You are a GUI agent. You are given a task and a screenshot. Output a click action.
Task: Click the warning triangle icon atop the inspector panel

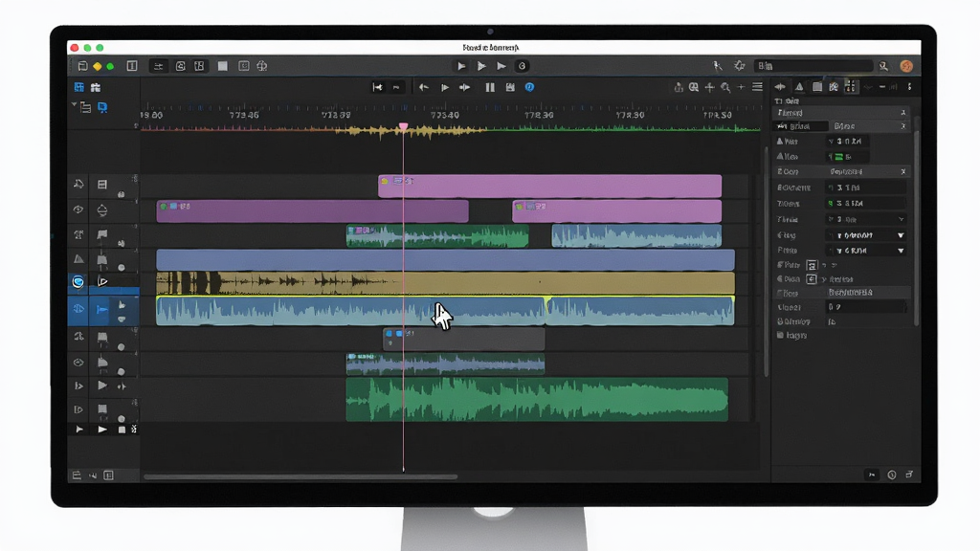(x=799, y=87)
